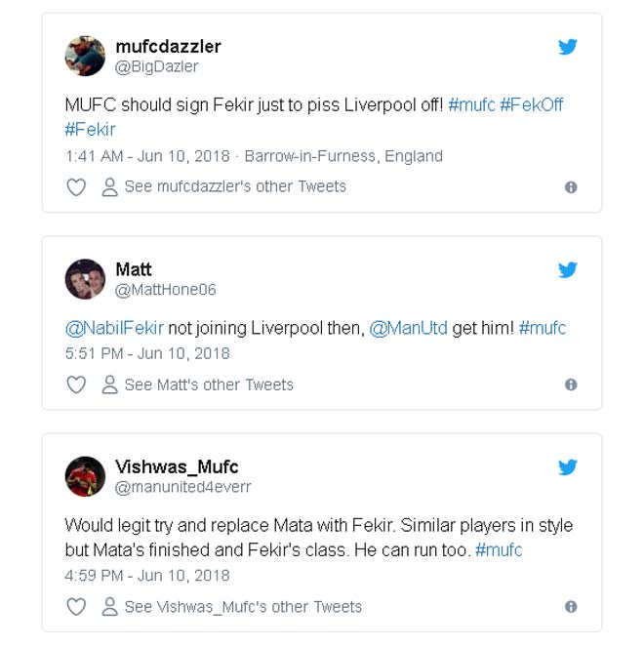
Task: Open Matt's profile picture
Action: [85, 279]
